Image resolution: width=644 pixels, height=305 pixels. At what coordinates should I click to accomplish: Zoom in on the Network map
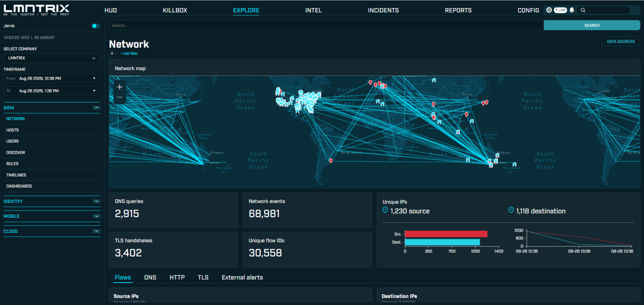120,87
